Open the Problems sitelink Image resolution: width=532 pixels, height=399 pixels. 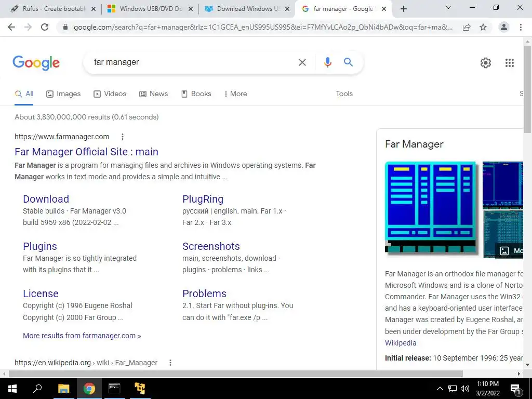click(x=204, y=294)
